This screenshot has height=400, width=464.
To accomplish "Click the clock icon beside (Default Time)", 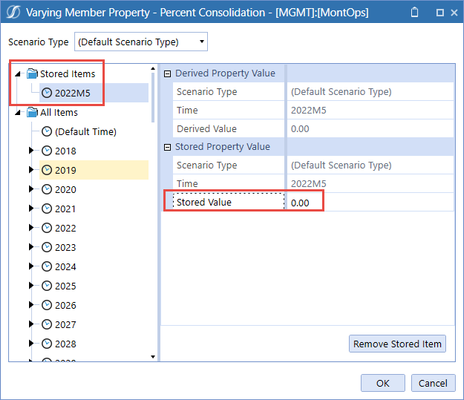I will pos(47,131).
